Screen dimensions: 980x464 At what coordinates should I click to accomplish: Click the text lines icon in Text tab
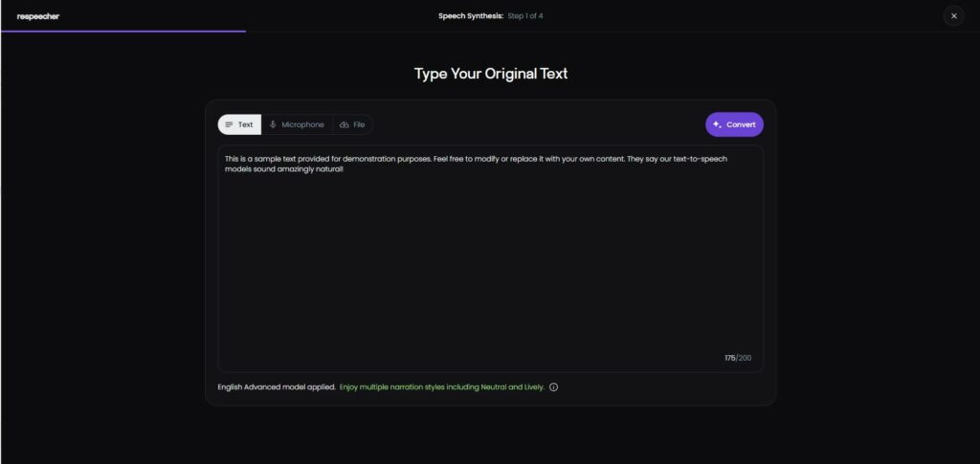[229, 124]
